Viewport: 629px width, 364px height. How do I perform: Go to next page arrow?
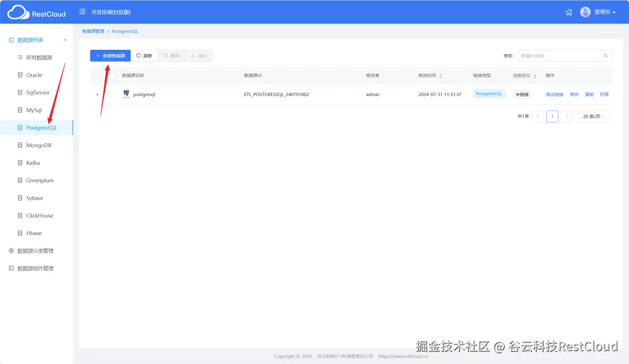567,116
